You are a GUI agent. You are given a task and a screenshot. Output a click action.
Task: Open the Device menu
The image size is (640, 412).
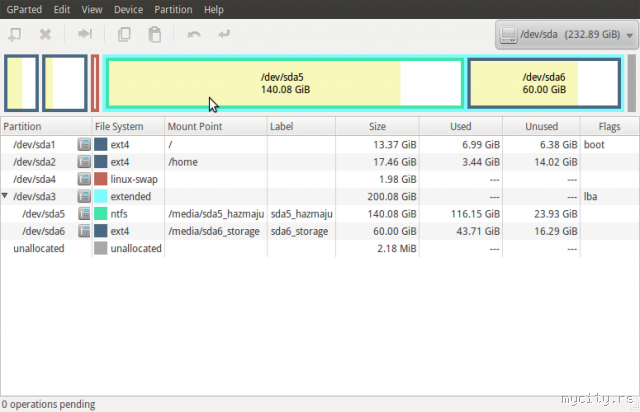tap(128, 9)
